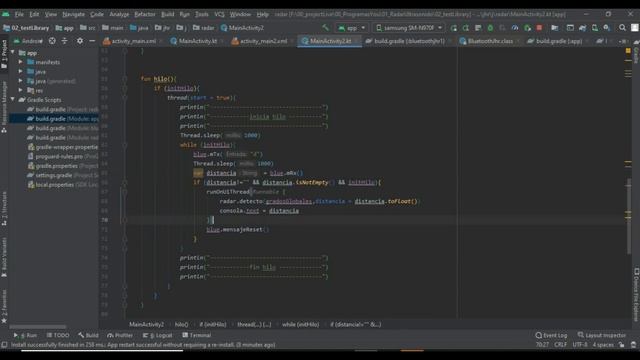Click the red Stop button

tap(539, 28)
